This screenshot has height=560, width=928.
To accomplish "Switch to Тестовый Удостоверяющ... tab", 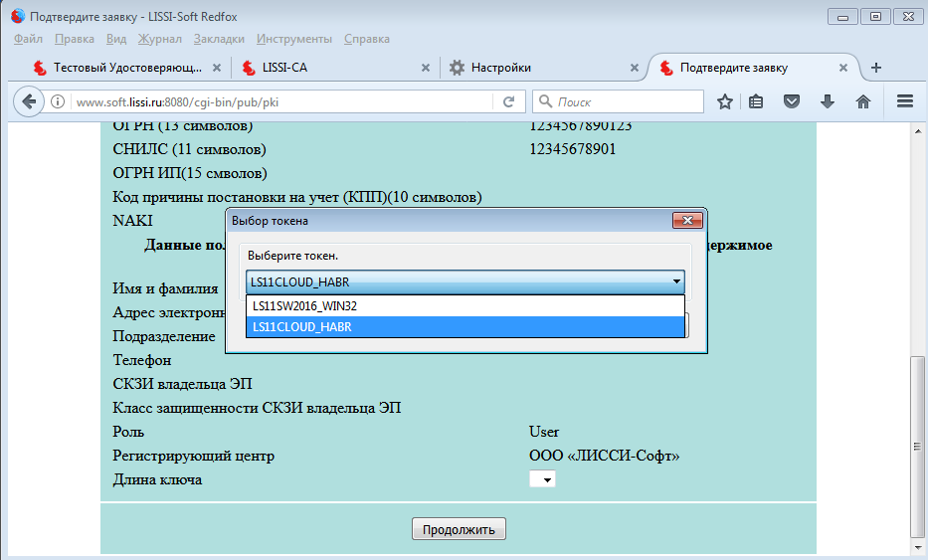I will [126, 68].
